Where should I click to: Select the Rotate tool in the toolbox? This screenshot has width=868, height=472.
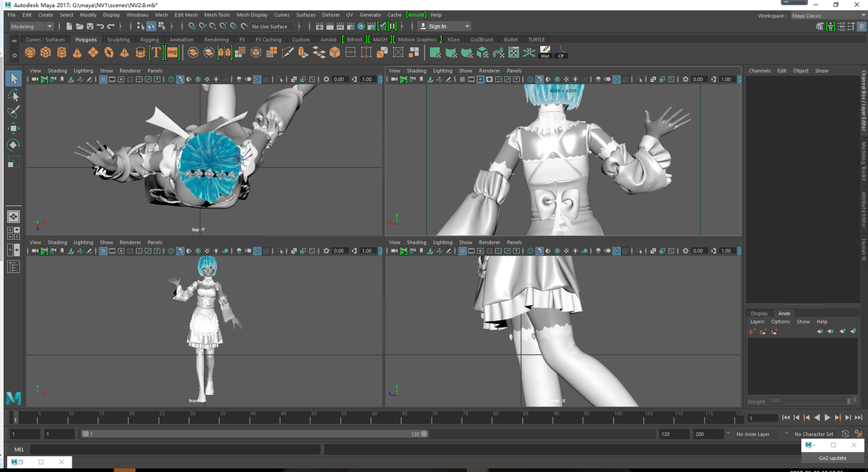pyautogui.click(x=14, y=146)
